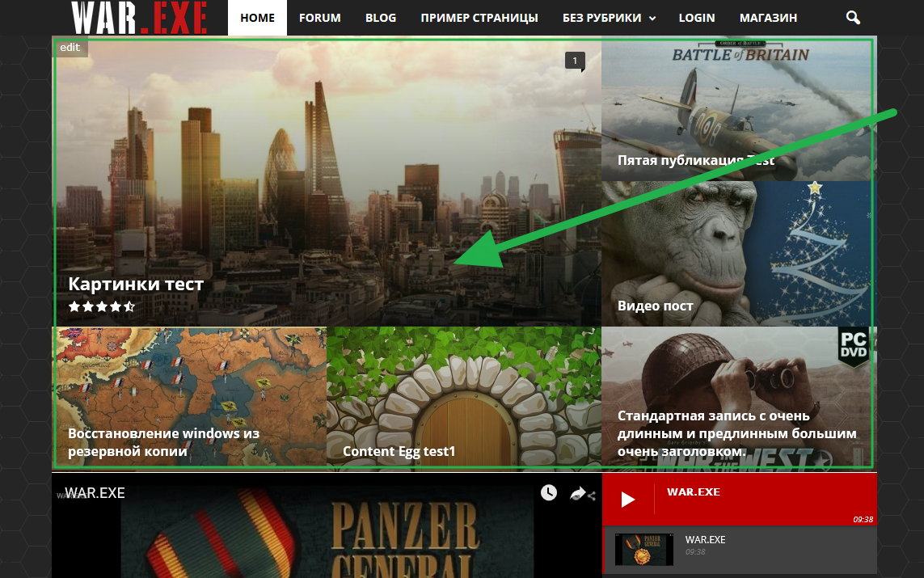Screen dimensions: 924x578
Task: Click the watch later clock icon
Action: 549,492
